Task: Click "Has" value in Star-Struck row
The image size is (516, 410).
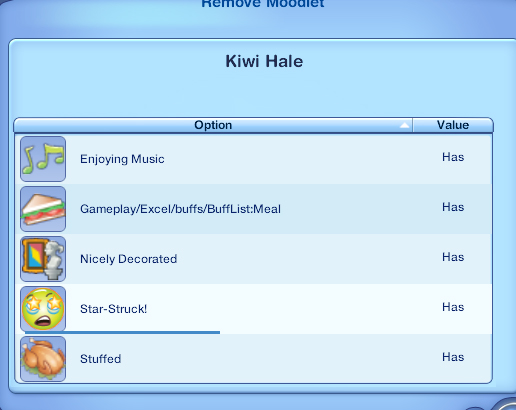Action: click(453, 307)
